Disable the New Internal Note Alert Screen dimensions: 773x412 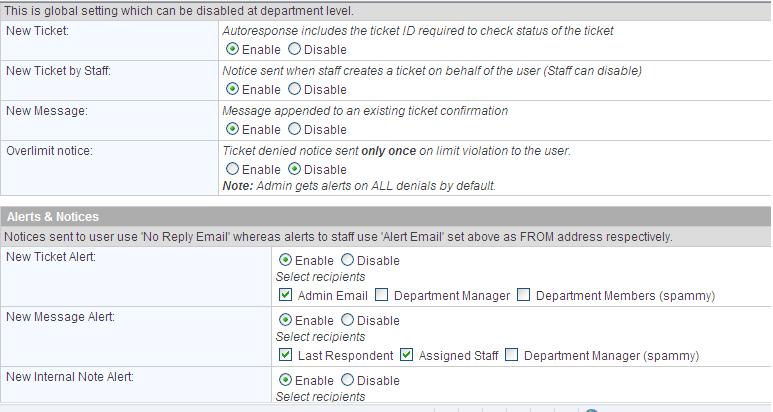pyautogui.click(x=348, y=379)
